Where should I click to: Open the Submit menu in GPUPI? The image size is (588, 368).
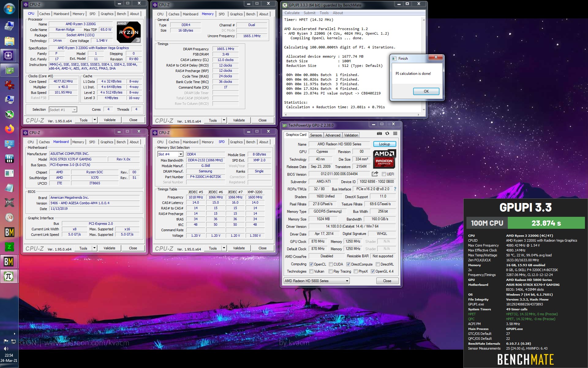(310, 13)
